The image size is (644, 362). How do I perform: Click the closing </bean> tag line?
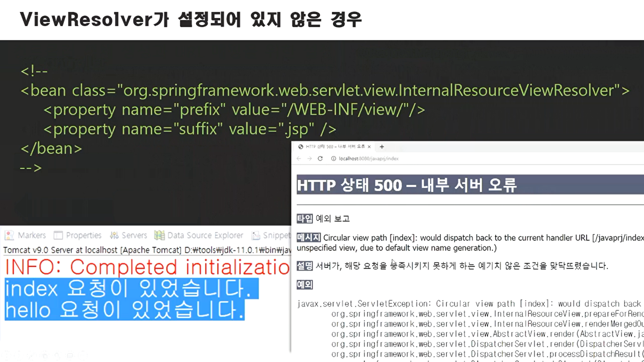51,148
